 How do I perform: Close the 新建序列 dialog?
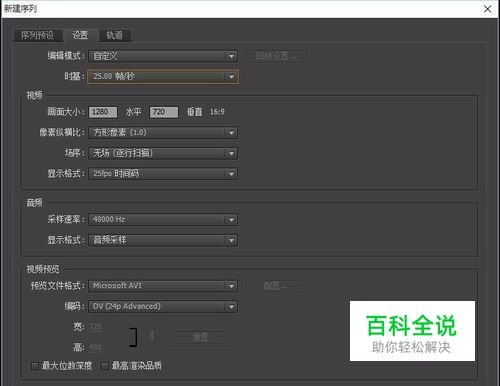[x=488, y=9]
